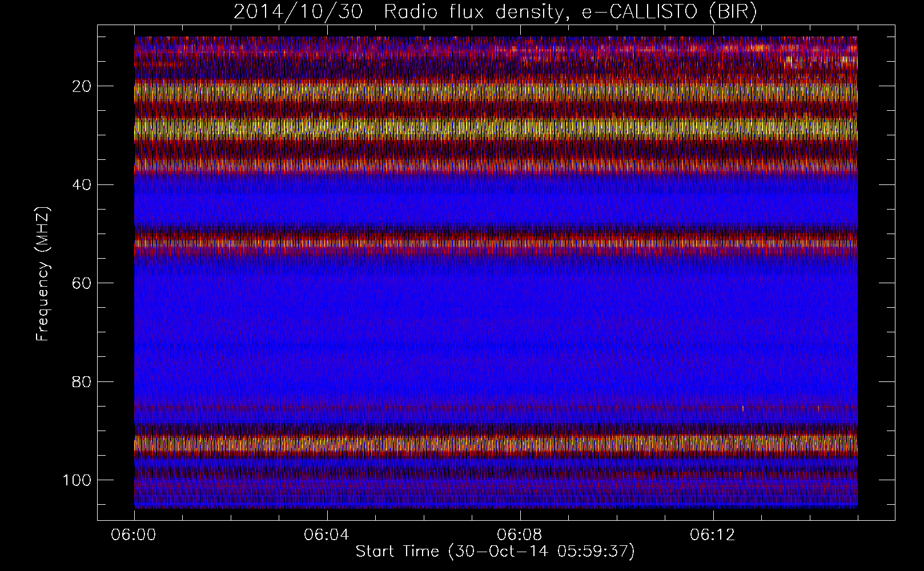Click the wide blue region at 70 MHz

pos(495,332)
